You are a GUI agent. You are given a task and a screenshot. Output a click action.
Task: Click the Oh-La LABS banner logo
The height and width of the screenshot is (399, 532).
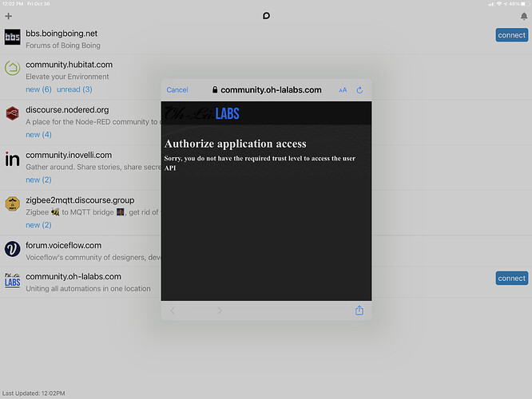coord(202,113)
